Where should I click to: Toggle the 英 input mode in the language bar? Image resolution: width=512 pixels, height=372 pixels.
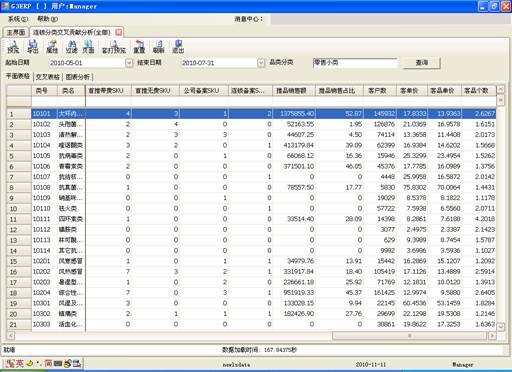pyautogui.click(x=19, y=363)
